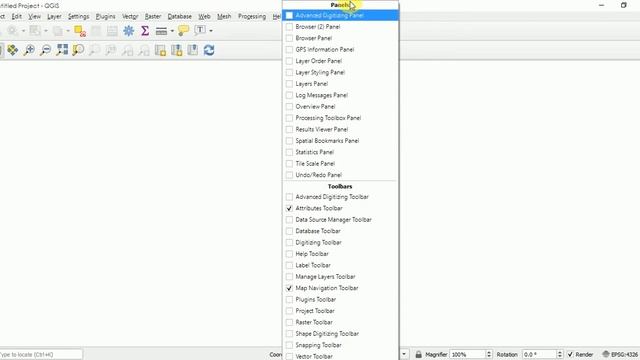Viewport: 640px width, 360px height.
Task: Toggle Shape Digitizing Toolbar entry
Action: coord(340,334)
